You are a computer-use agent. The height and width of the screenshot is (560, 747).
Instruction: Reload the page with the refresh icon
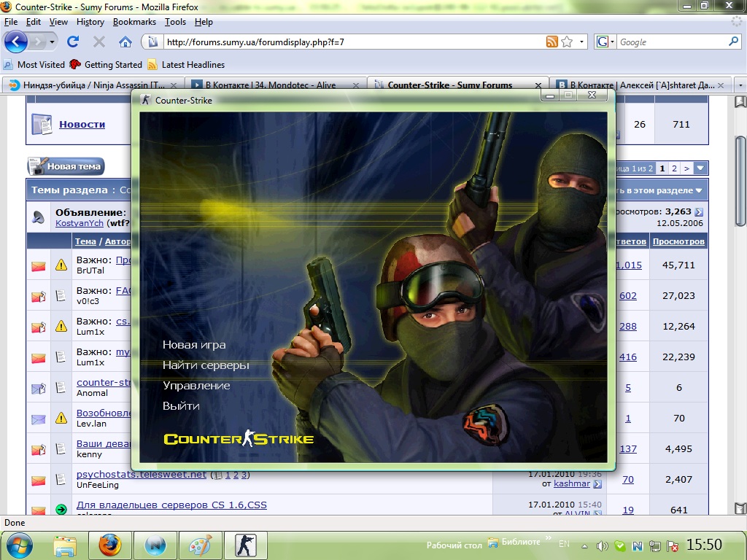tap(73, 42)
